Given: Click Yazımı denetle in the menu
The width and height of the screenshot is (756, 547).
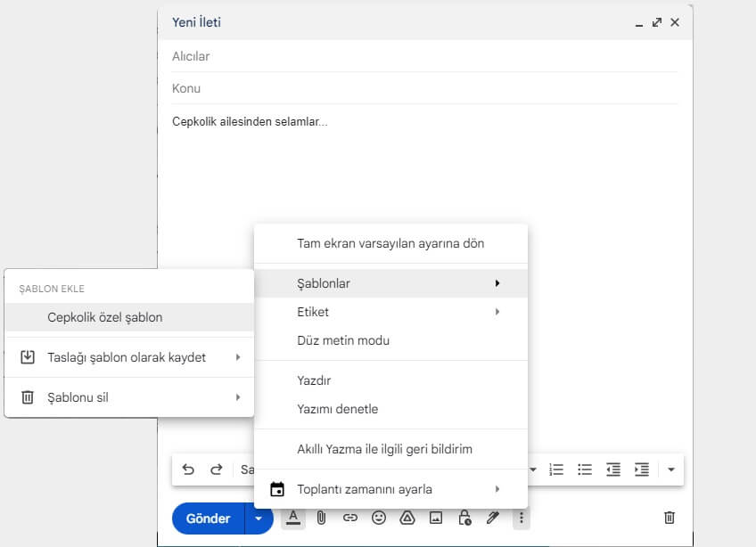Looking at the screenshot, I should [x=338, y=409].
